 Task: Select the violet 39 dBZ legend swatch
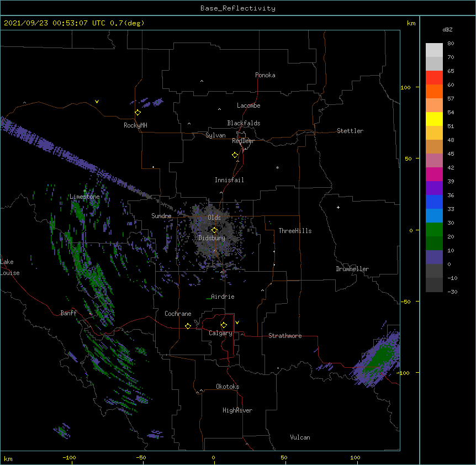tap(434, 188)
